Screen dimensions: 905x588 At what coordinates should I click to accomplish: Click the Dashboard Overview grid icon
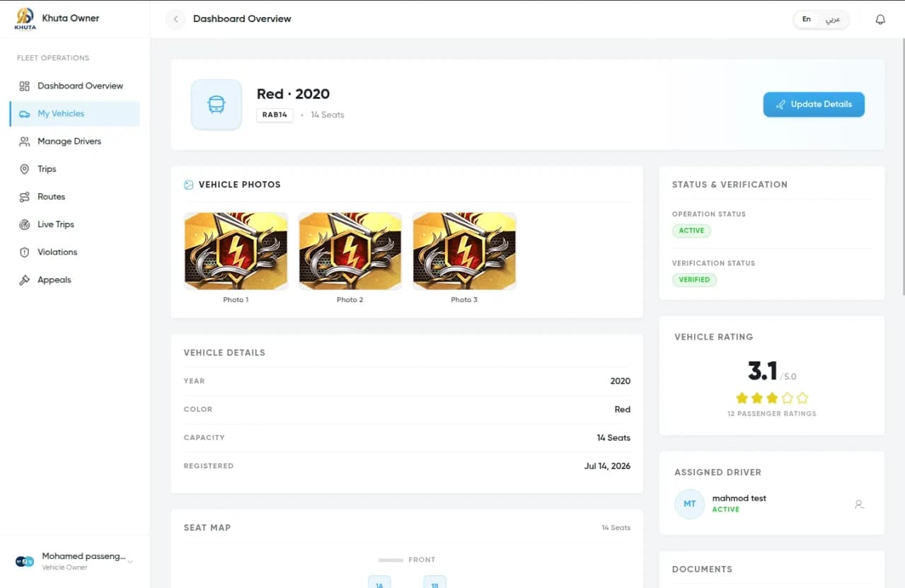pos(25,86)
